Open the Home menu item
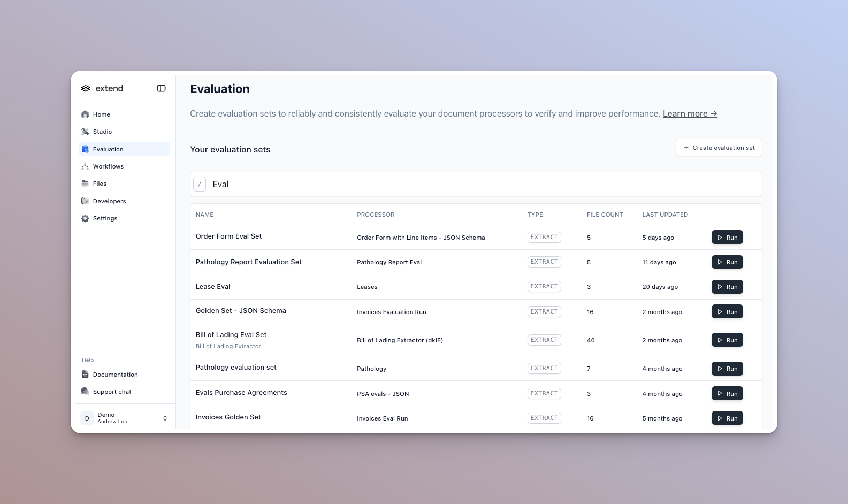This screenshot has height=504, width=848. (124, 114)
